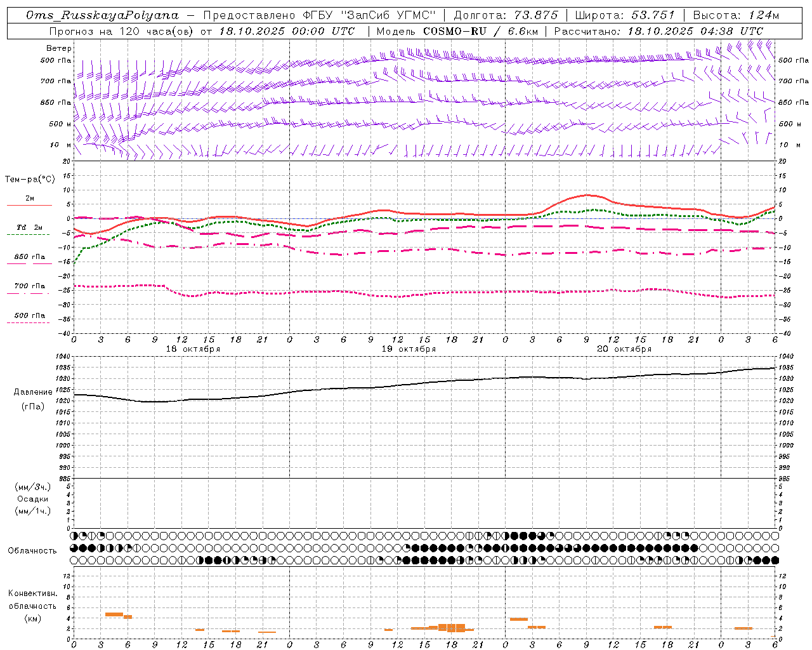Click the Облачность cloud cover label
This screenshot has width=812, height=650.
[32, 550]
